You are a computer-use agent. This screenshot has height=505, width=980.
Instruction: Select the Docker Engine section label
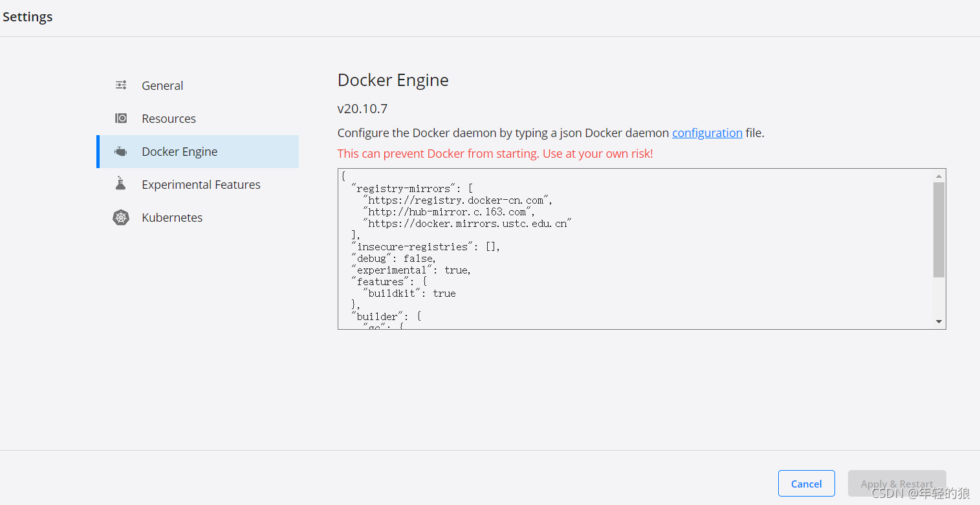(180, 151)
